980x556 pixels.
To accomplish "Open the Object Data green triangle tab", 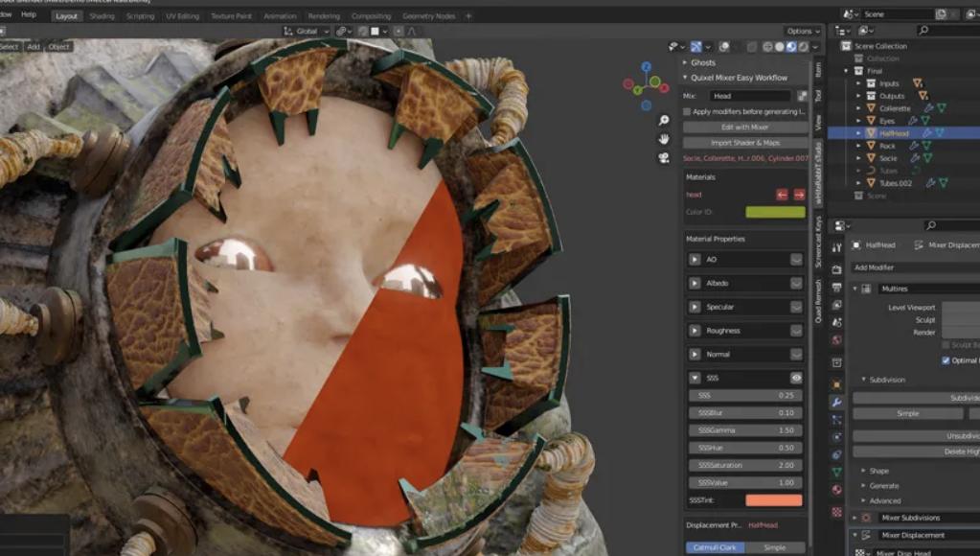I will pyautogui.click(x=837, y=473).
